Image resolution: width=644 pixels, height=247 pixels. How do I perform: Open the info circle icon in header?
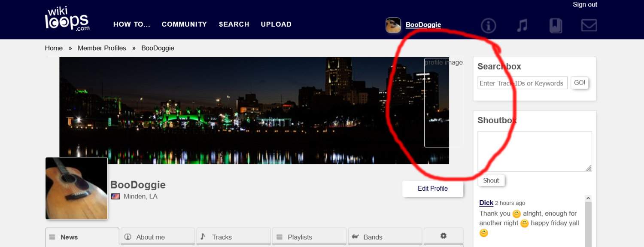488,26
